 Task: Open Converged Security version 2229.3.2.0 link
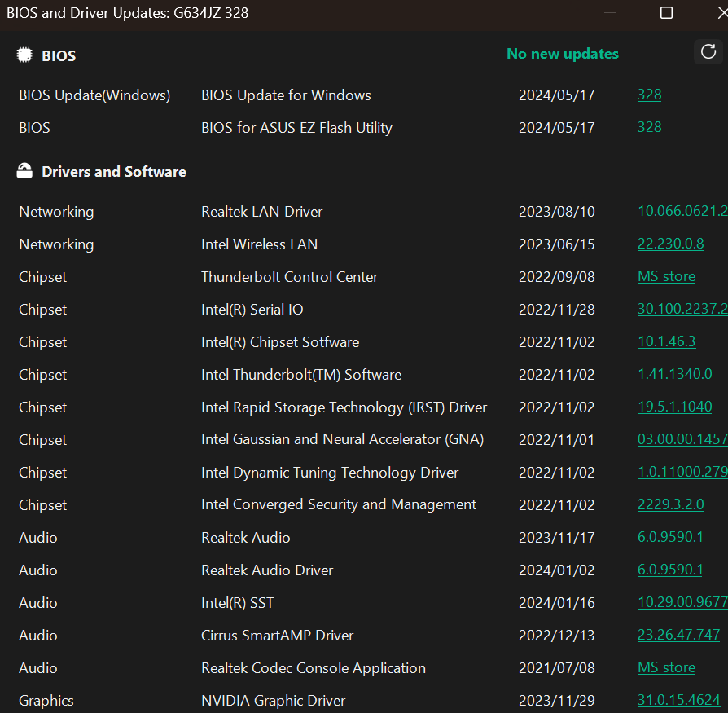tap(670, 504)
